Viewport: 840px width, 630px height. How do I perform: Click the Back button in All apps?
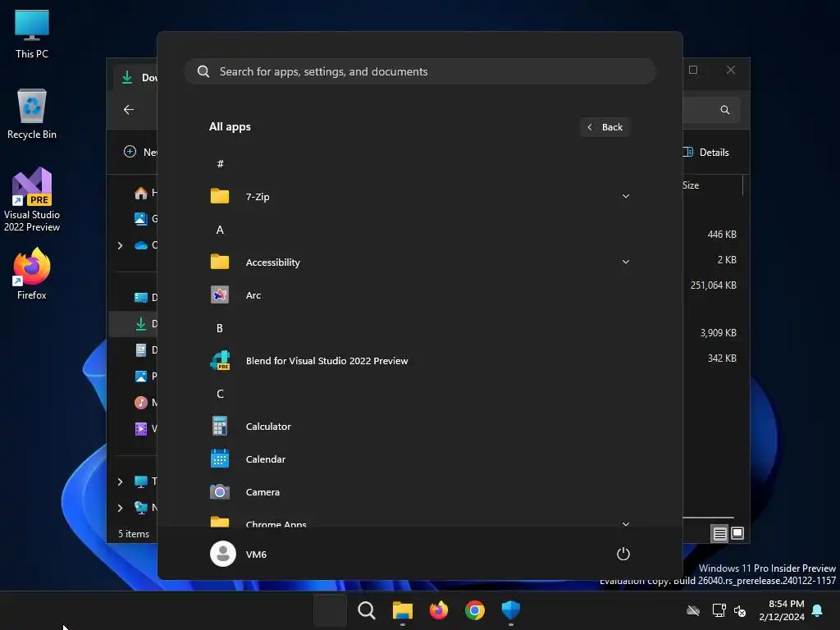point(605,127)
